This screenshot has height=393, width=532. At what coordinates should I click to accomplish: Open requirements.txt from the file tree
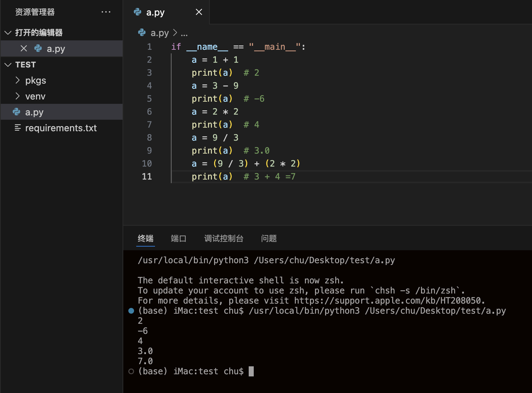[x=61, y=128]
